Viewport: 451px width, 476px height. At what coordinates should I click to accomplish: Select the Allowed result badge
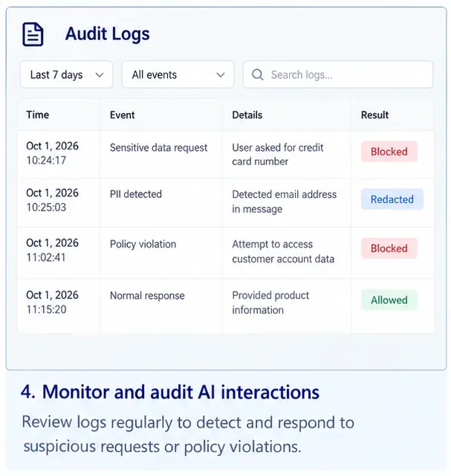click(x=389, y=300)
